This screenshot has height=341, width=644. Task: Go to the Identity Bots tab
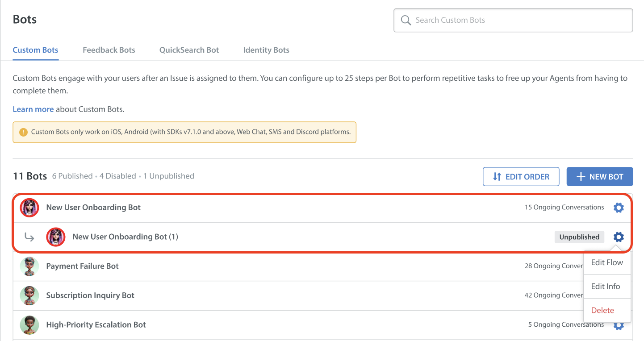(266, 50)
